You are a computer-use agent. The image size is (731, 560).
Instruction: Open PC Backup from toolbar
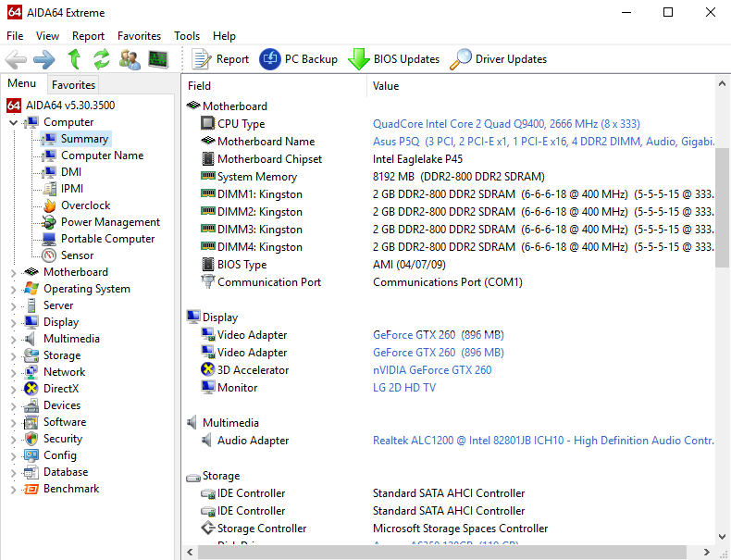pos(298,59)
